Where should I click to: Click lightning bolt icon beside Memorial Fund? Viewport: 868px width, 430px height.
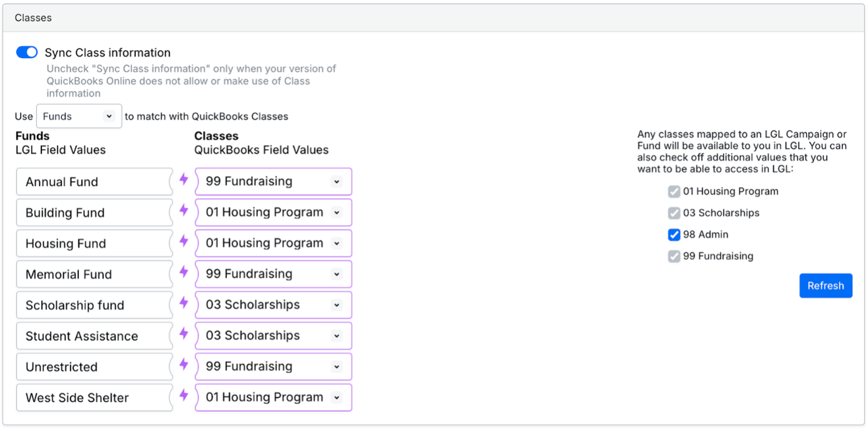pos(184,273)
